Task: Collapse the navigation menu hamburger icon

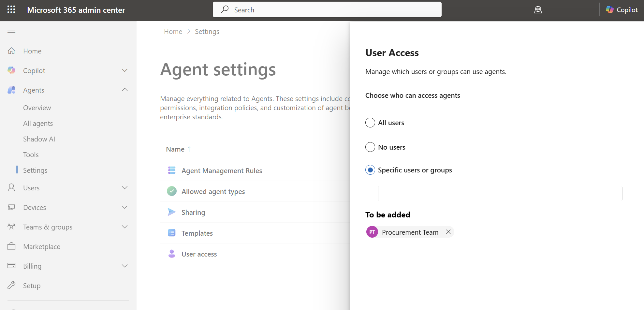Action: (x=11, y=31)
